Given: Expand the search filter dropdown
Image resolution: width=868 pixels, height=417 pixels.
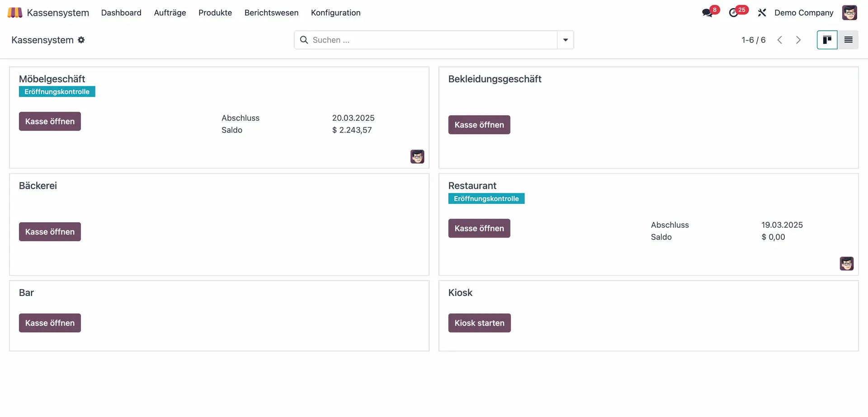Looking at the screenshot, I should pos(565,40).
